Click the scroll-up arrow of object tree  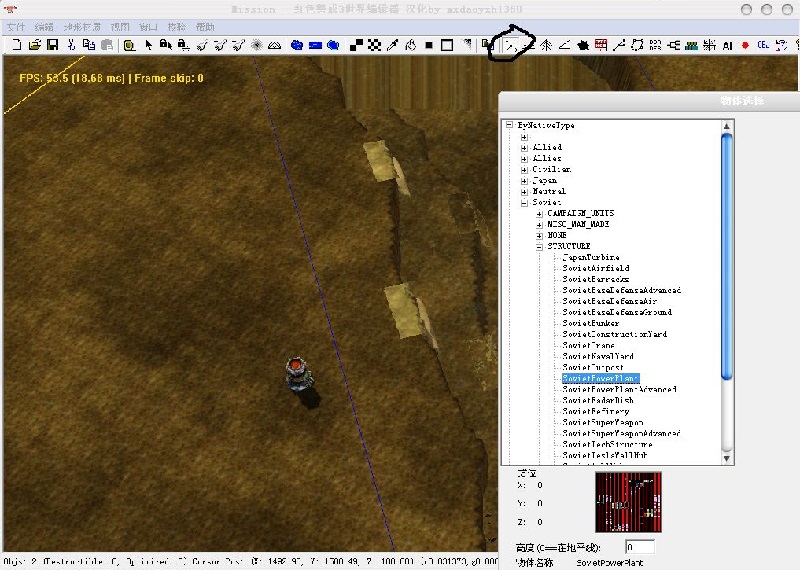[x=727, y=126]
